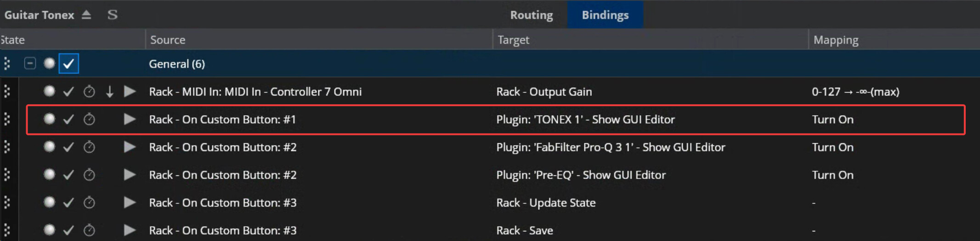
Task: Click the down arrow icon on the MIDI In binding
Action: point(109,91)
